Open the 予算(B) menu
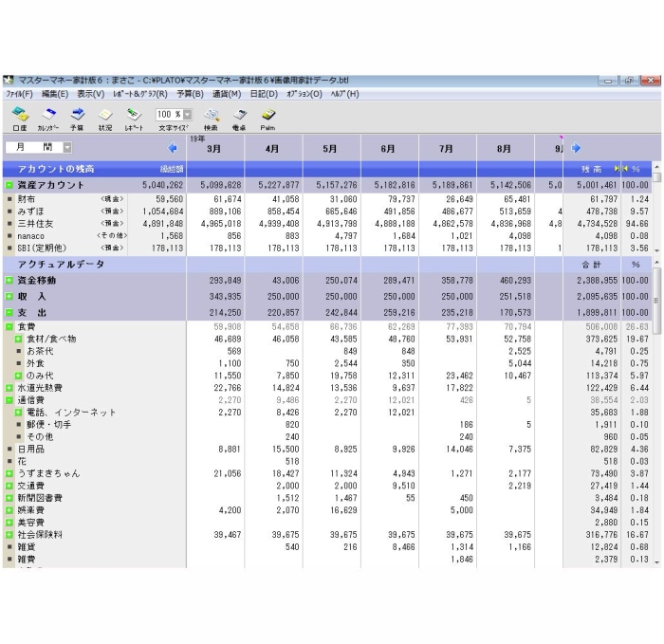Viewport: 664px width, 644px height. [190, 94]
